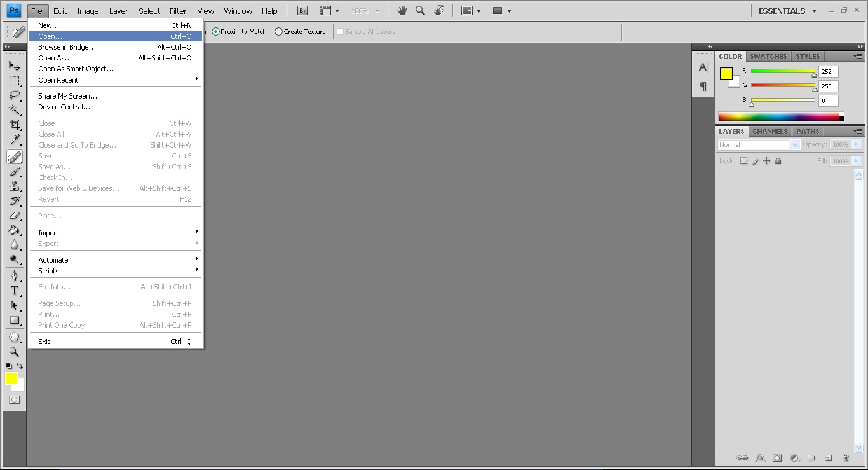This screenshot has height=470, width=868.
Task: Select the Magic Wand tool
Action: [x=14, y=110]
